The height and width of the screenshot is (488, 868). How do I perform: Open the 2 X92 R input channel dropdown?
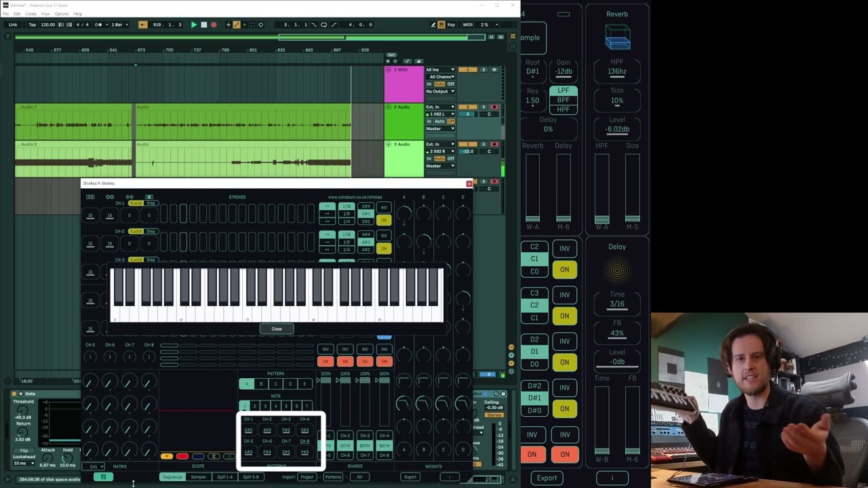pos(440,151)
